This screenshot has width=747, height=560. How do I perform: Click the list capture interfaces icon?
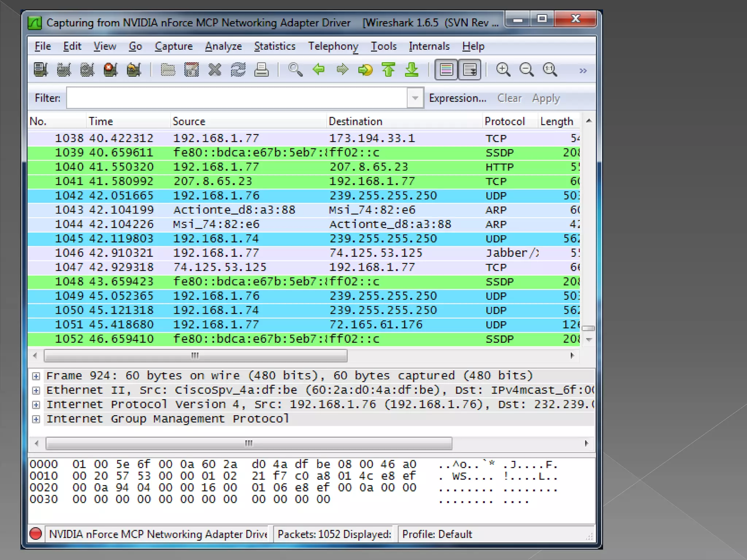pos(40,70)
